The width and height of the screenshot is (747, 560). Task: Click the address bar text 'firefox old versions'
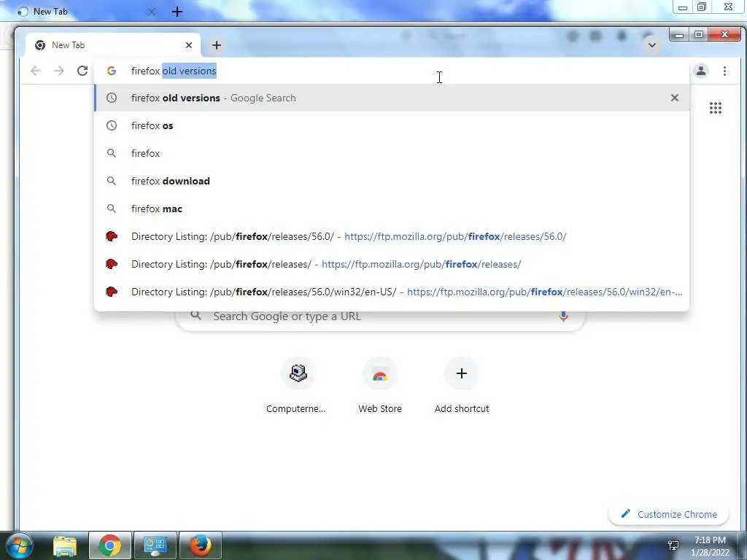point(174,71)
